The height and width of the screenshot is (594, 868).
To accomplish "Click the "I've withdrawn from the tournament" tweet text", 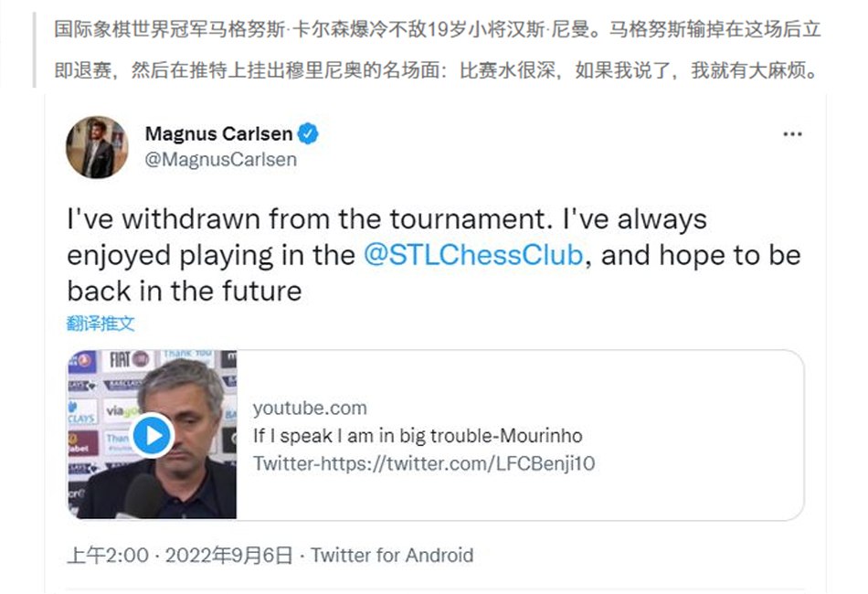I will 386,219.
